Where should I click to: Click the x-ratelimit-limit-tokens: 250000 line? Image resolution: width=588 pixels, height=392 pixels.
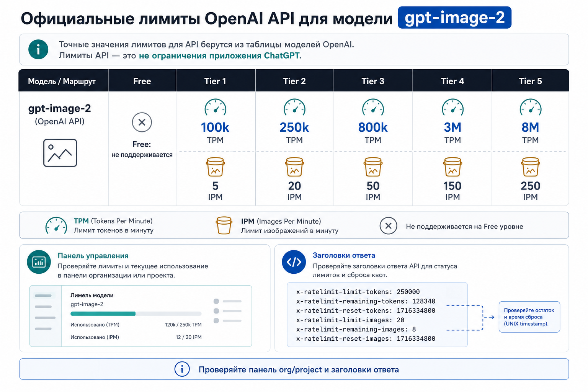tap(358, 292)
